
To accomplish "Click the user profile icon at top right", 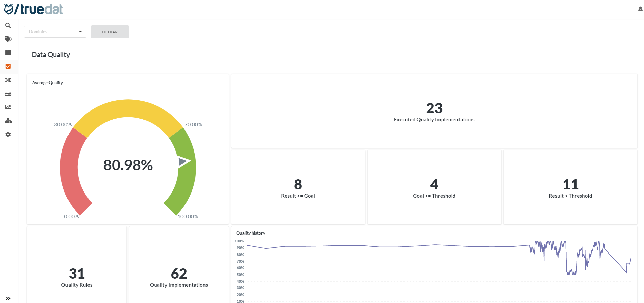I will coord(640,9).
